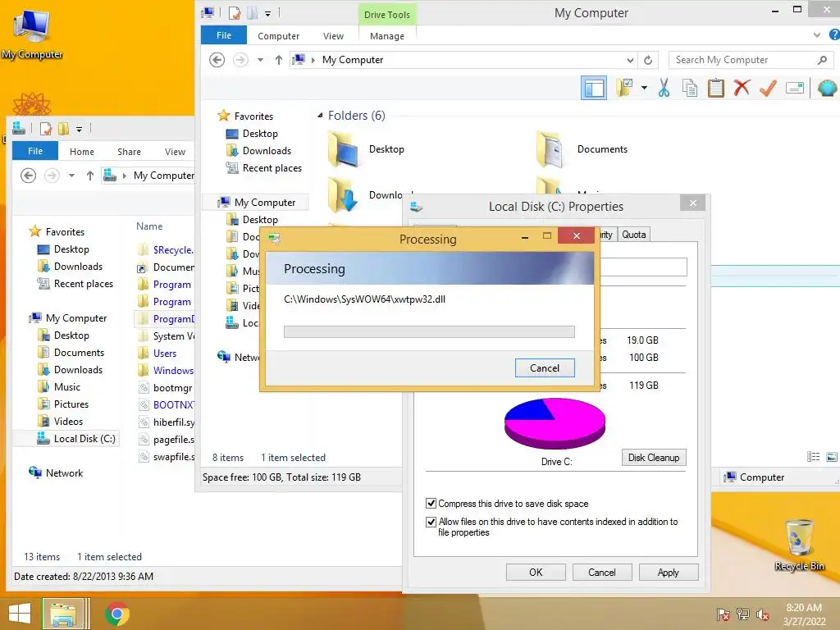Viewport: 840px width, 630px height.
Task: Toggle Allow files on this drive indexed checkbox
Action: pyautogui.click(x=431, y=522)
